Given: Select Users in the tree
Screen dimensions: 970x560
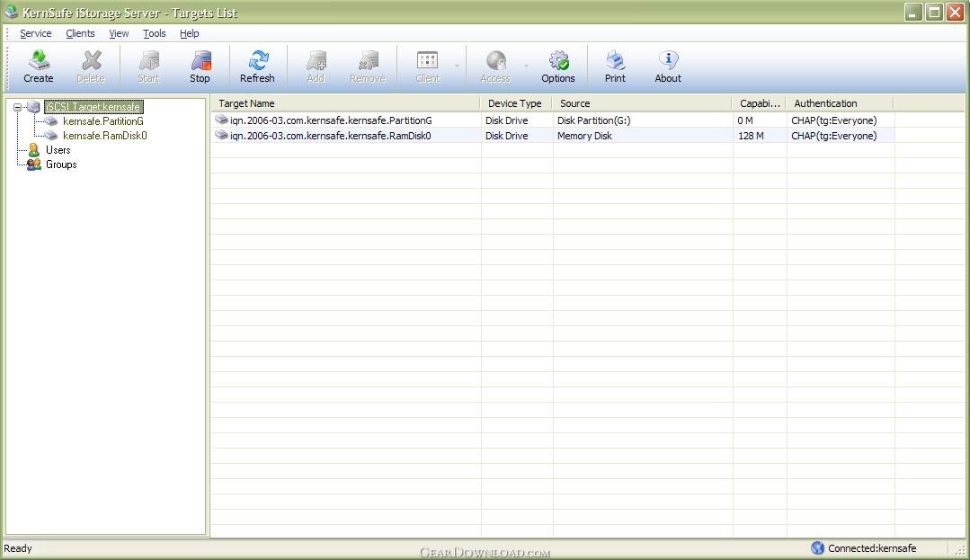Looking at the screenshot, I should (58, 150).
